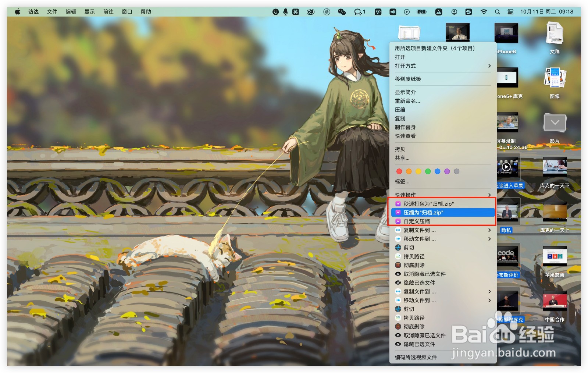The image size is (588, 373).
Task: Click the mountain picture icon in menu bar
Action: 439,12
